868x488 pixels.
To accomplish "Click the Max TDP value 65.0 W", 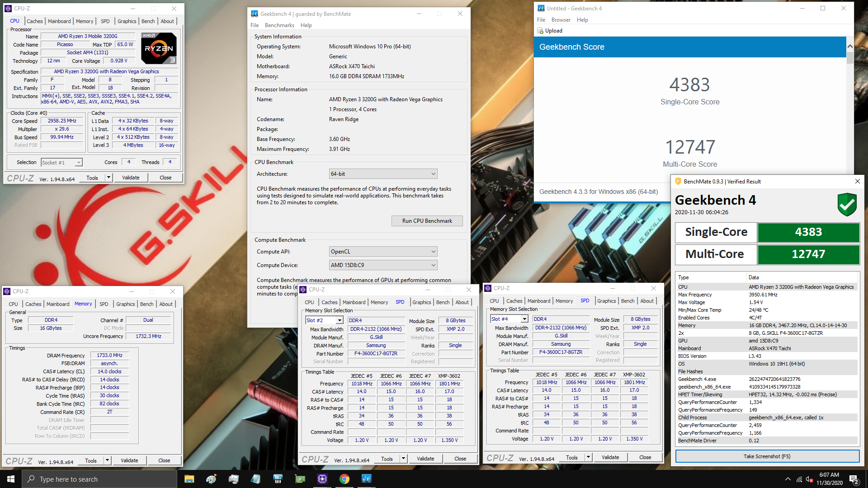I will click(x=125, y=45).
